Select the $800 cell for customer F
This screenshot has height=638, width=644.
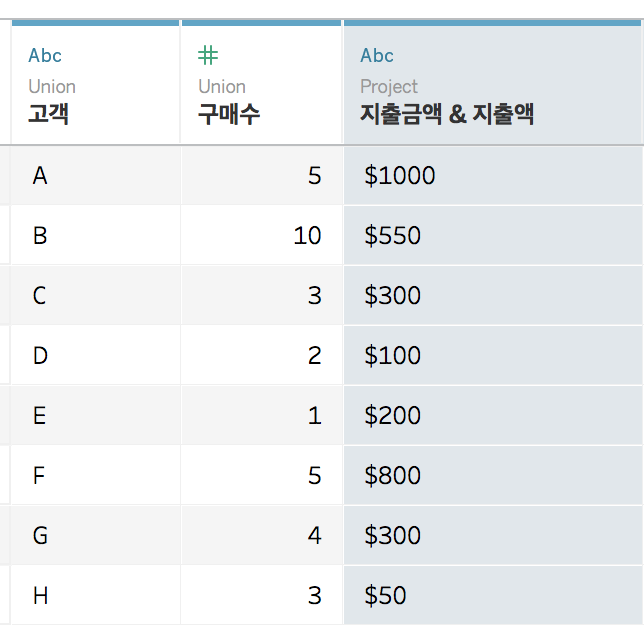coord(492,475)
